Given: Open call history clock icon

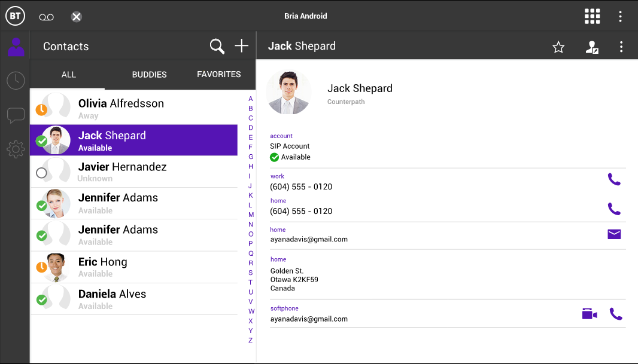Looking at the screenshot, I should point(16,81).
